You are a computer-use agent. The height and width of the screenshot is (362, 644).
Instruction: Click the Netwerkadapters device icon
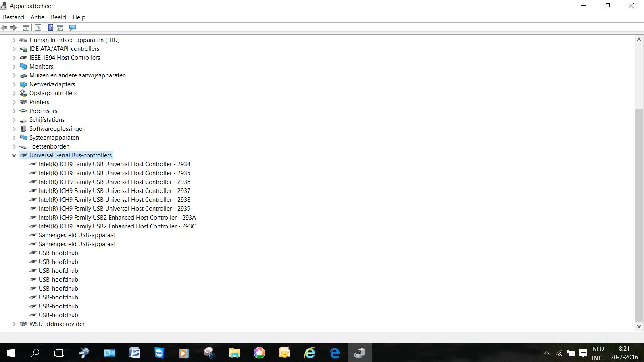point(23,84)
